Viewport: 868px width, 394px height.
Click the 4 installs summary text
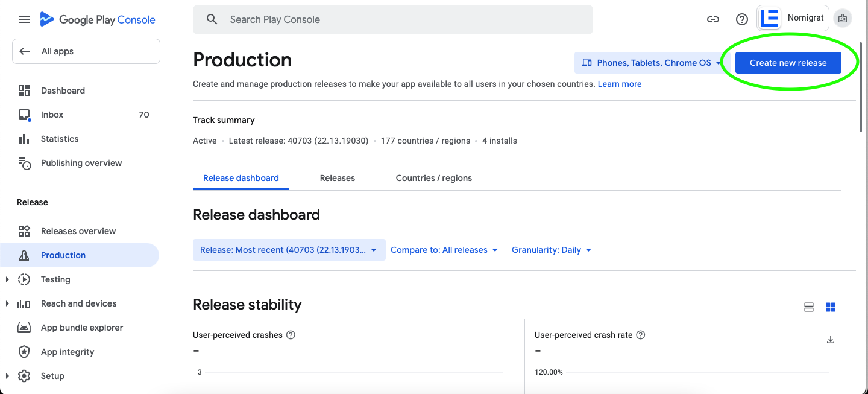point(500,141)
